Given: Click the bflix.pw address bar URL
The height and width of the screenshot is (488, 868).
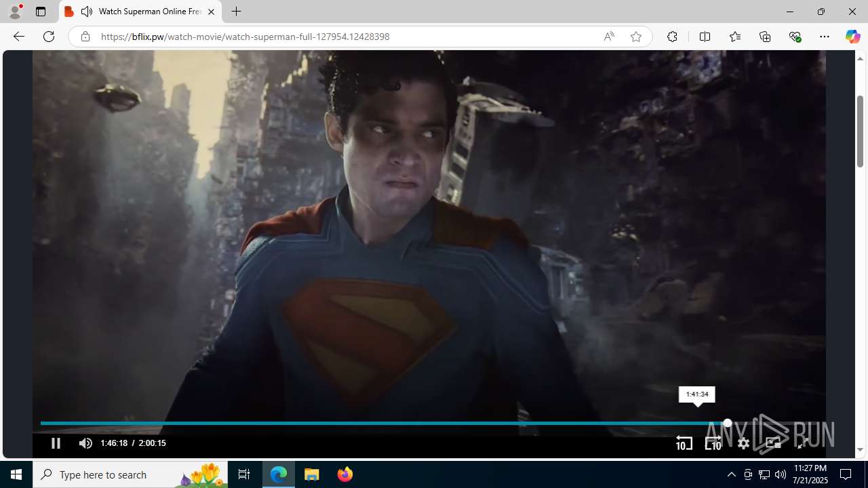Looking at the screenshot, I should (x=245, y=37).
